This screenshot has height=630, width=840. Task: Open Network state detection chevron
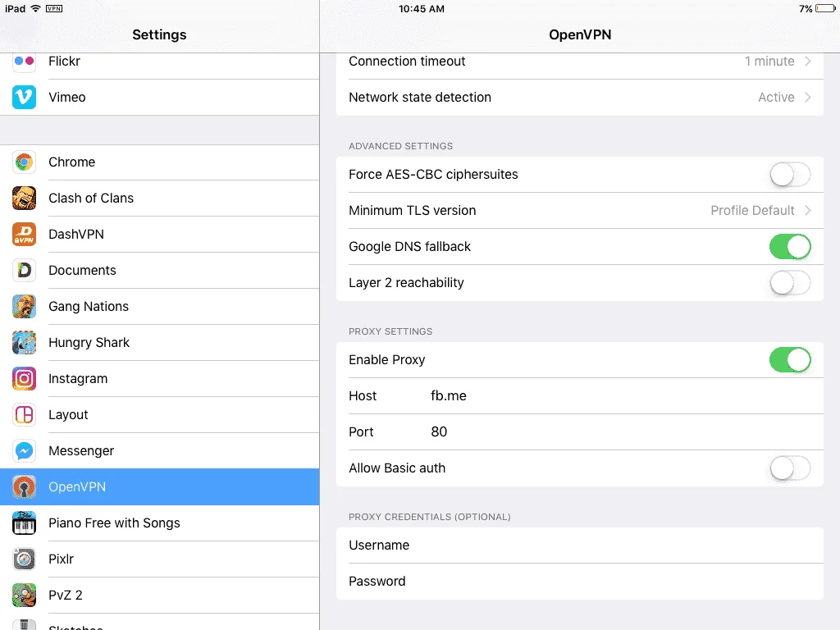click(808, 97)
